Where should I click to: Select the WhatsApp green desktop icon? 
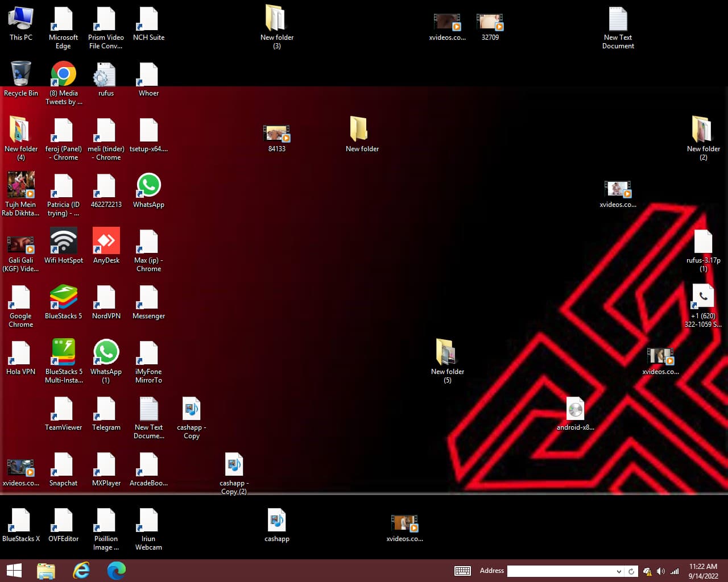pos(148,191)
